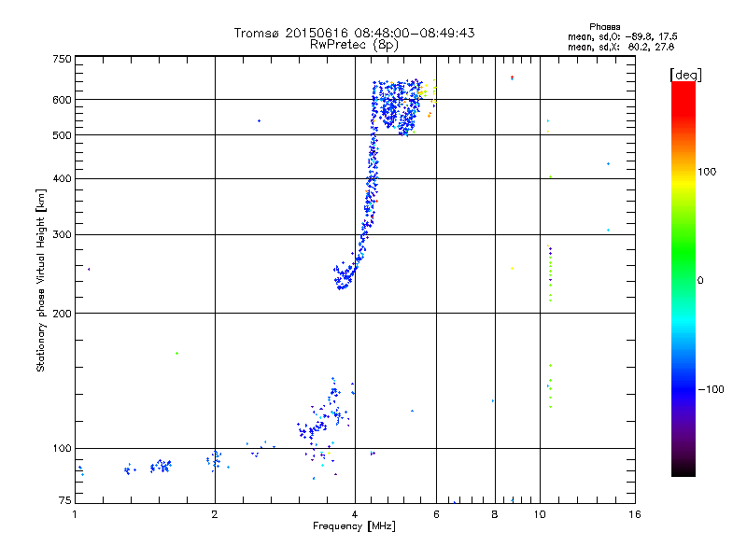This screenshot has height=560, width=747.
Task: Click the 'Frequency [MHz]' axis title
Action: 354,526
